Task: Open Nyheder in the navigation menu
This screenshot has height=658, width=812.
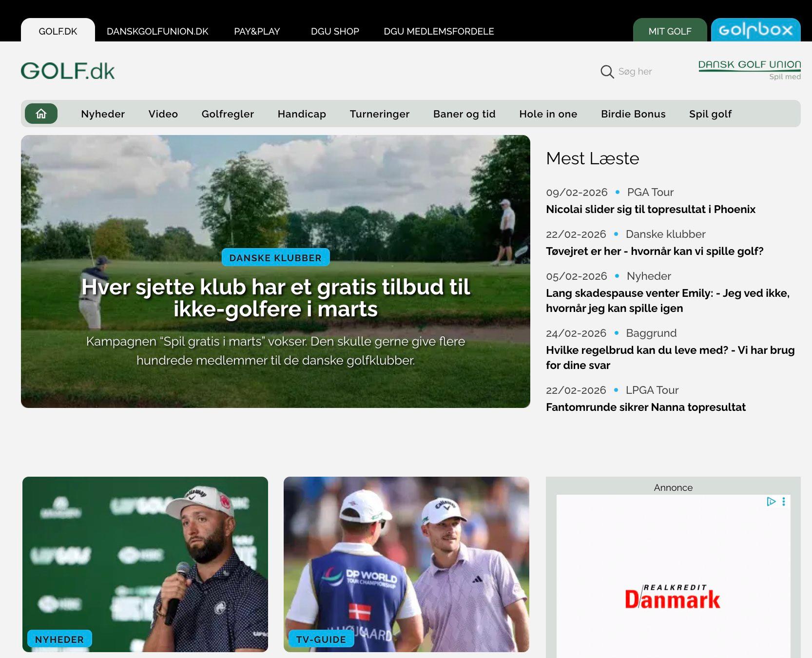Action: [102, 114]
